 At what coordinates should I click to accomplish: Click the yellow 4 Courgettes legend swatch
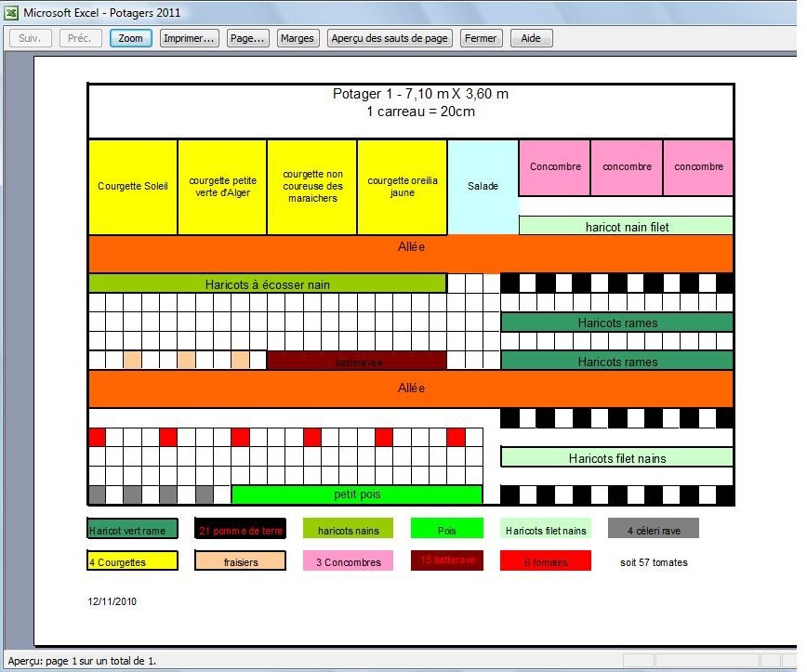click(132, 561)
